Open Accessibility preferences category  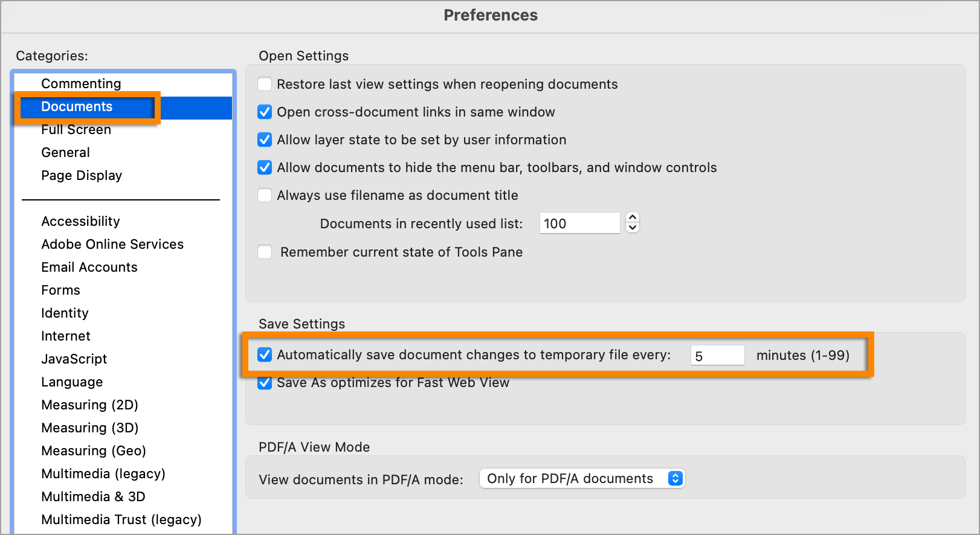tap(80, 221)
